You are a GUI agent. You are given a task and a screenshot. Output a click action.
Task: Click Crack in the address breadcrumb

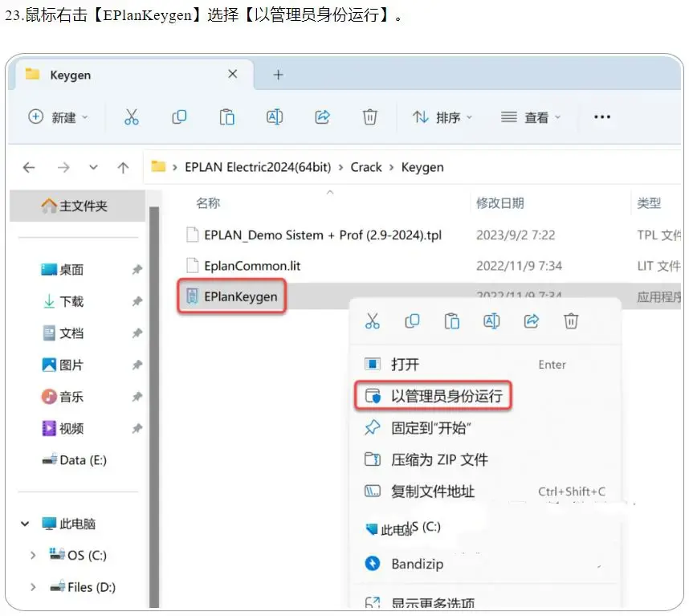click(x=366, y=167)
